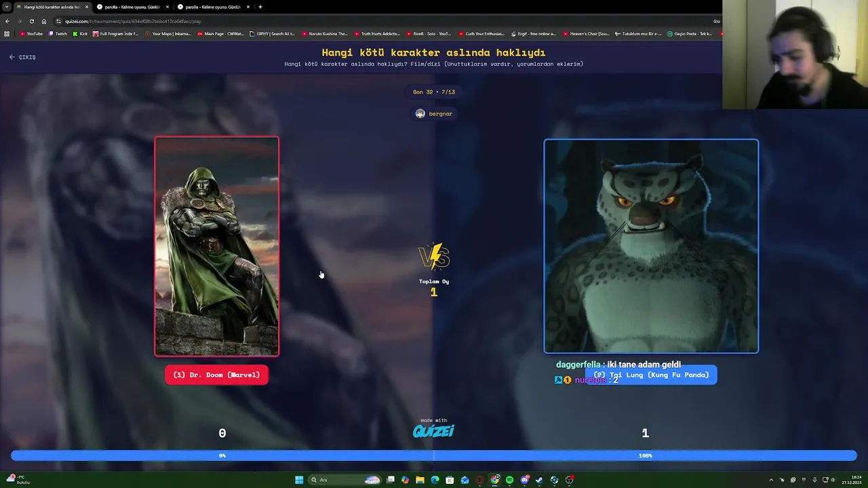This screenshot has width=868, height=488.
Task: Open the Geçici Posta bookmark
Action: click(690, 34)
